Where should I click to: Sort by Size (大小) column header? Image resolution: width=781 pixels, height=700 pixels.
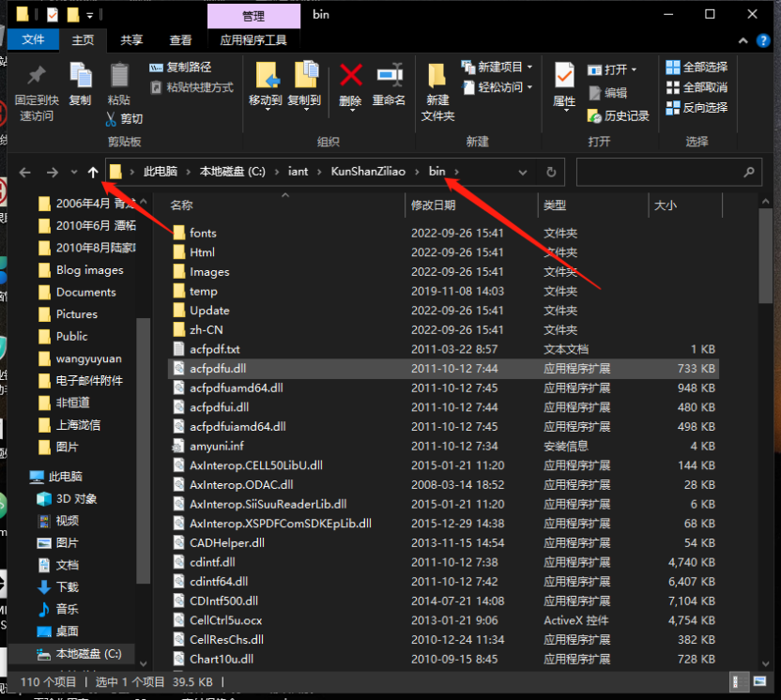(685, 205)
